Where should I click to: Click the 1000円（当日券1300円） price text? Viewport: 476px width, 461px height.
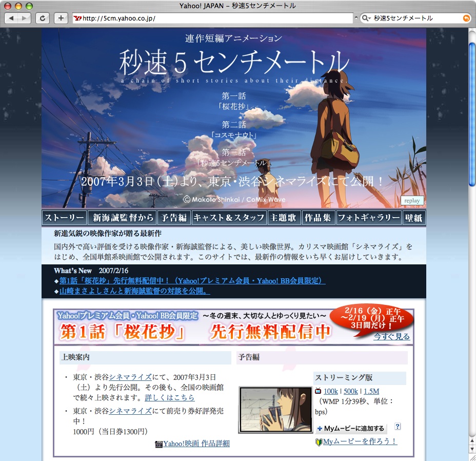(x=110, y=431)
